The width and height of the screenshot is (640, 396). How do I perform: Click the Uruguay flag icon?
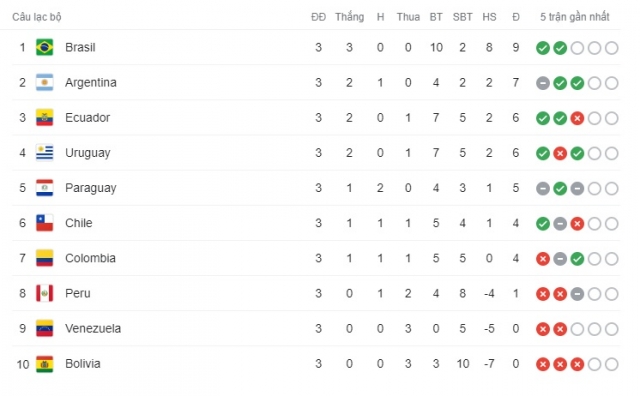tap(44, 153)
